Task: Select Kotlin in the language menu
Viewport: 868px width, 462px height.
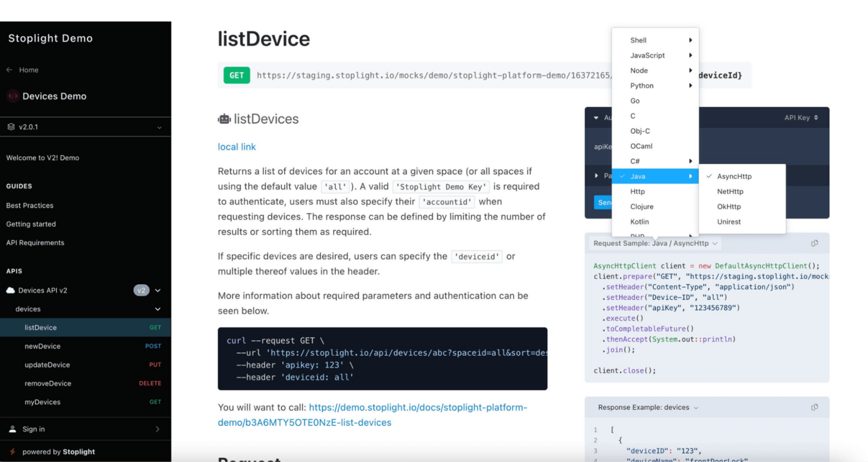Action: [x=655, y=222]
